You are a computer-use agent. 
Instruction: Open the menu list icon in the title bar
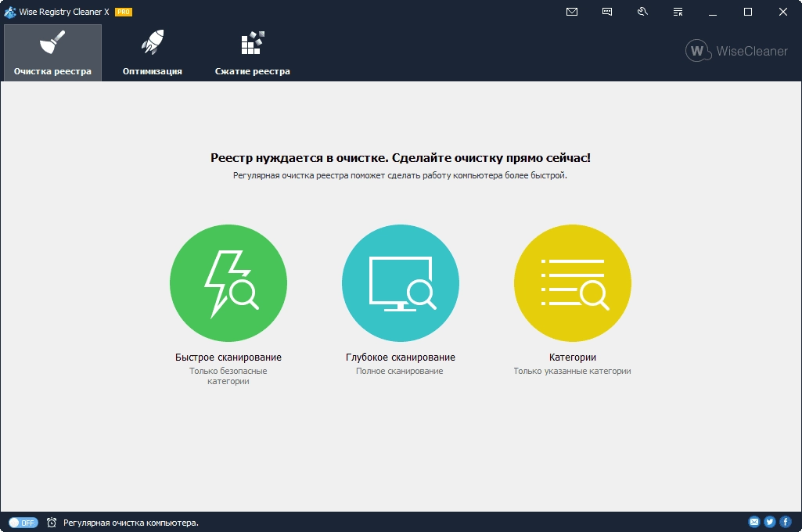tap(678, 12)
